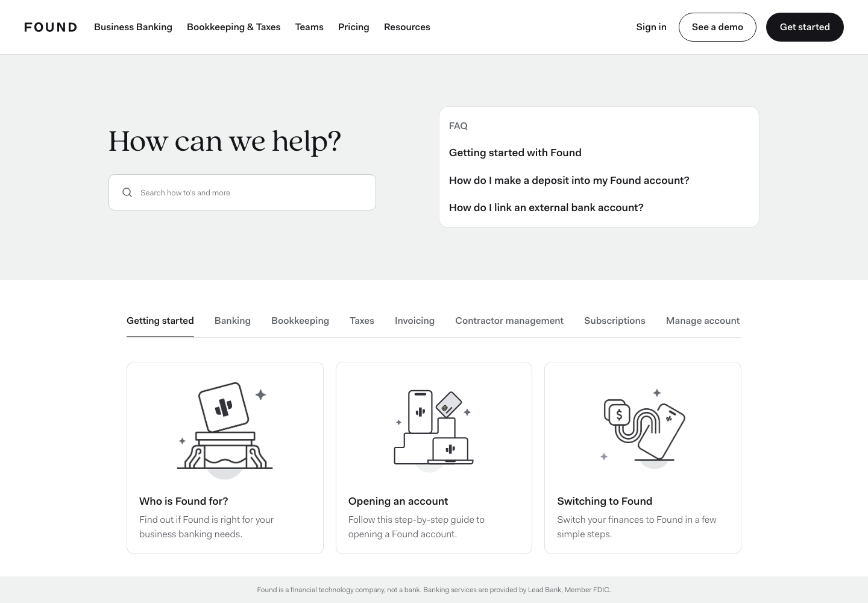Image resolution: width=868 pixels, height=603 pixels.
Task: Click the Lead Bank FDIC disclaimer text
Action: (x=434, y=590)
